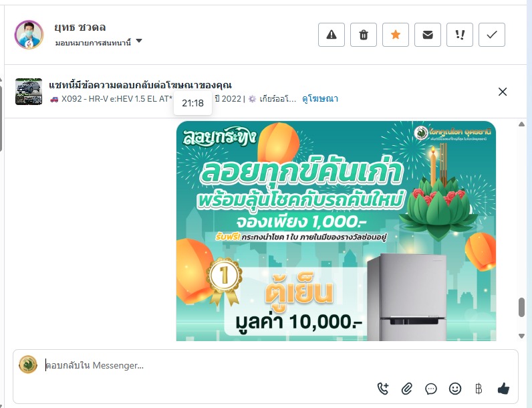532x408 pixels.
Task: Click the baht payment request icon
Action: (x=479, y=389)
